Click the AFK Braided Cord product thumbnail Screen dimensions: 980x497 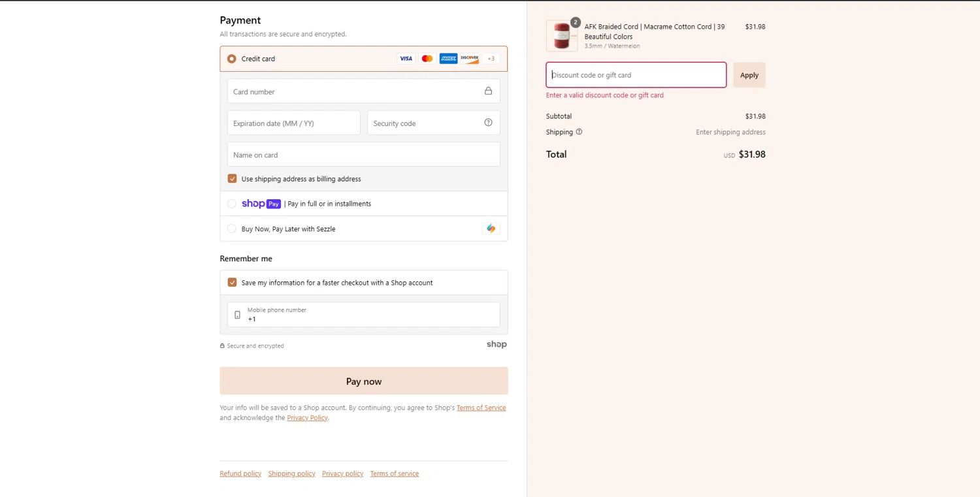(x=562, y=36)
